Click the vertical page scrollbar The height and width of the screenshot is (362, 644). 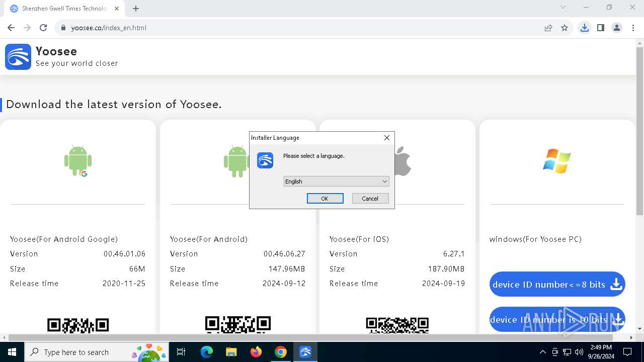639,132
